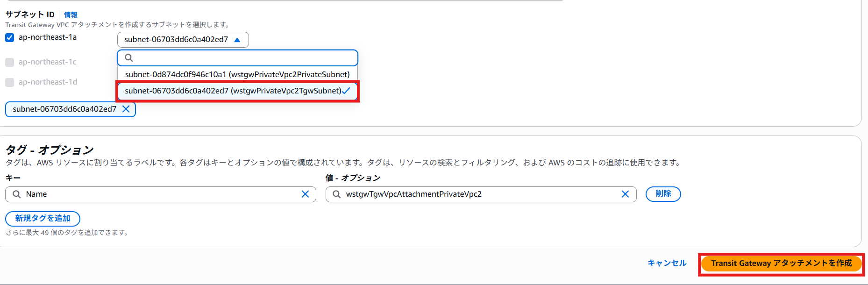Collapse the subnet-06703dd6c0a402ed7 dropdown

pos(183,40)
